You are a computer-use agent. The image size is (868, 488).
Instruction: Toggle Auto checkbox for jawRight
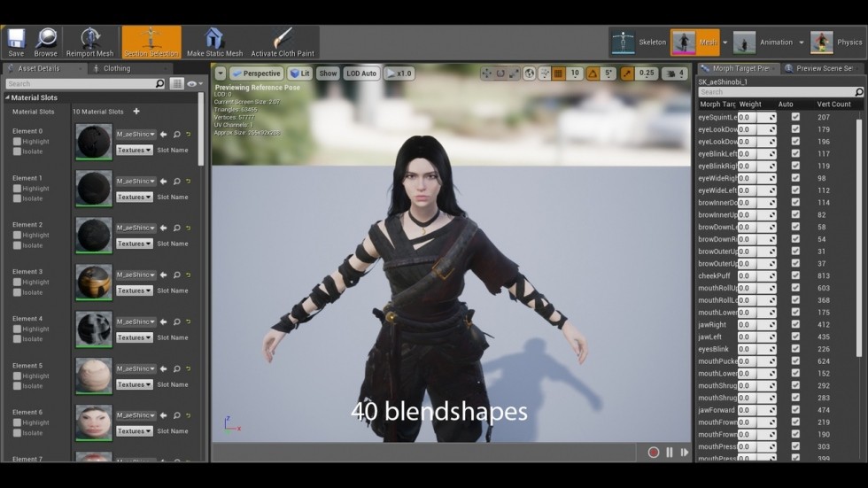(x=795, y=324)
